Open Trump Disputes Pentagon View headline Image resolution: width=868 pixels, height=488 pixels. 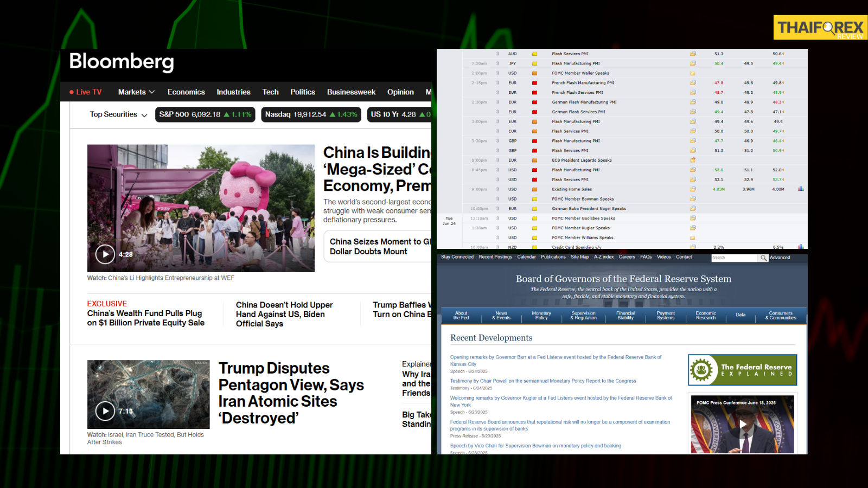291,393
